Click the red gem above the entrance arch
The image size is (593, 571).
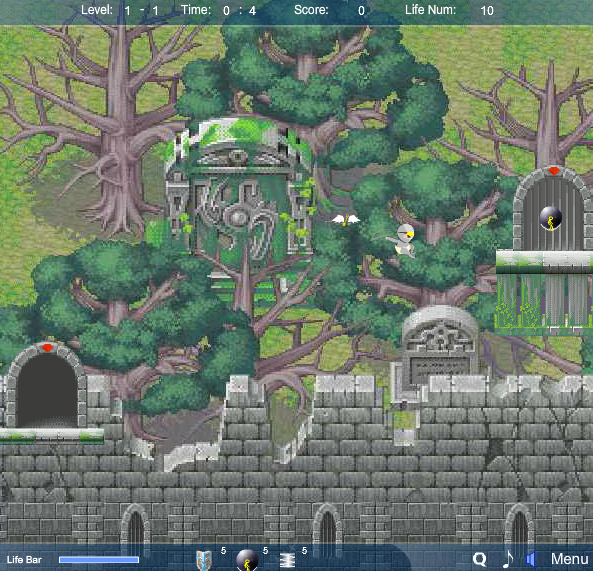click(x=47, y=348)
